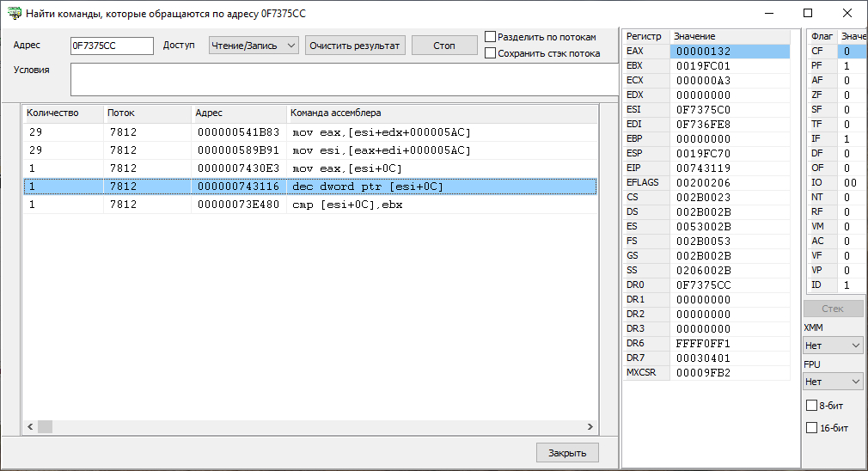
Task: Open the XMM dropdown
Action: point(833,346)
